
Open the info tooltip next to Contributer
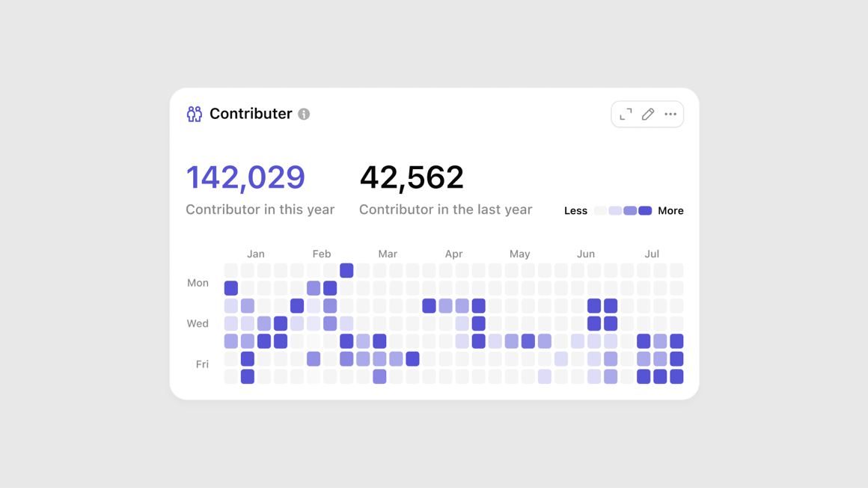pos(304,114)
